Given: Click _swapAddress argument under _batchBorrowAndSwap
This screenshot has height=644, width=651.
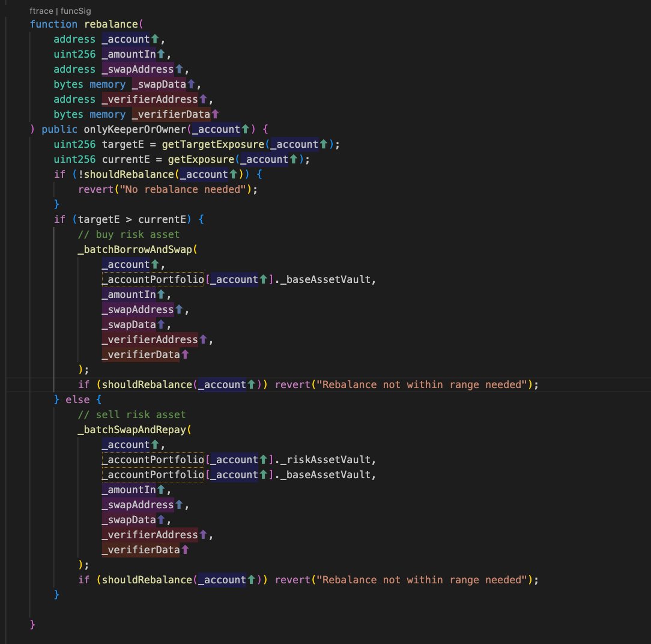Looking at the screenshot, I should click(x=138, y=309).
